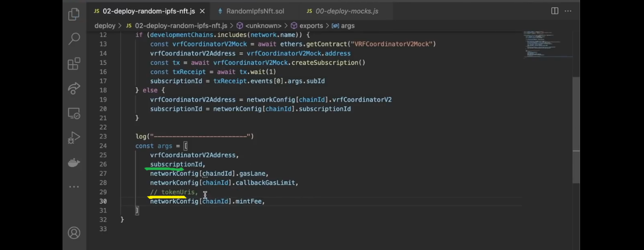Open editor More Actions menu

[x=568, y=11]
